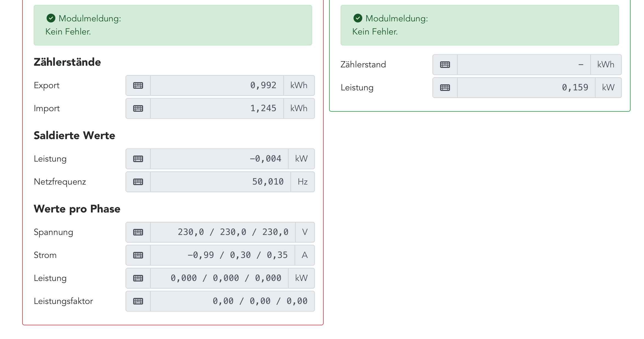Click the keyboard icon beside Import
The width and height of the screenshot is (644, 339).
(x=138, y=108)
